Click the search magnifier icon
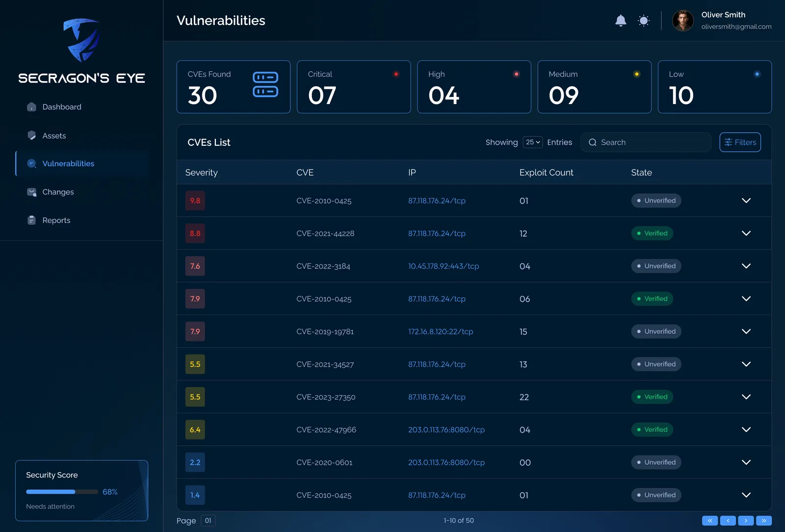Image resolution: width=785 pixels, height=532 pixels. click(593, 142)
